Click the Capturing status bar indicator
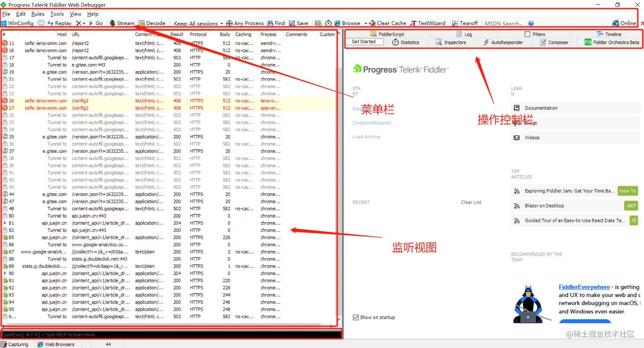 [x=15, y=344]
